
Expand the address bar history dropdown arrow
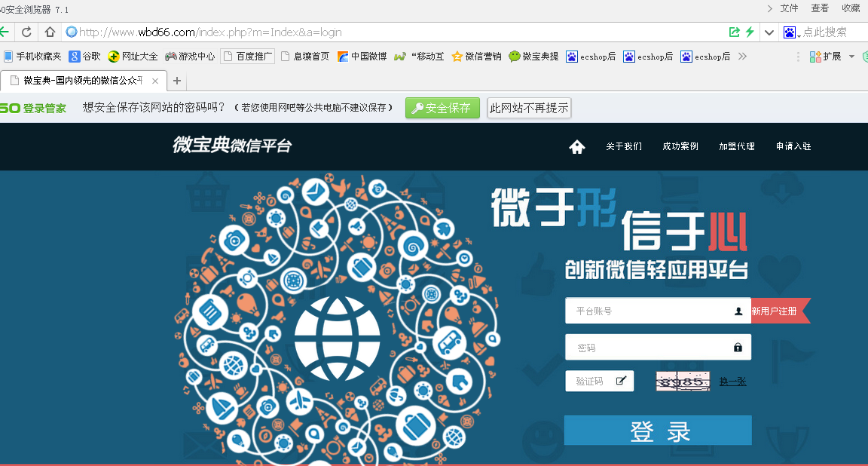pos(769,32)
